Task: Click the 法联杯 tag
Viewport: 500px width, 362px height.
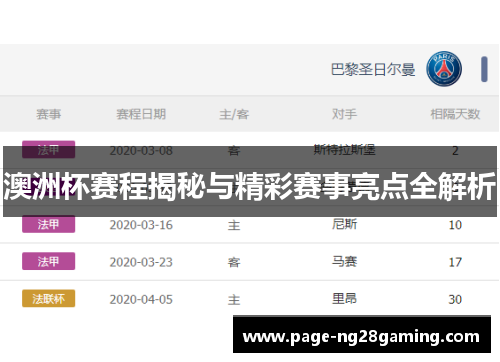Action: (x=49, y=298)
